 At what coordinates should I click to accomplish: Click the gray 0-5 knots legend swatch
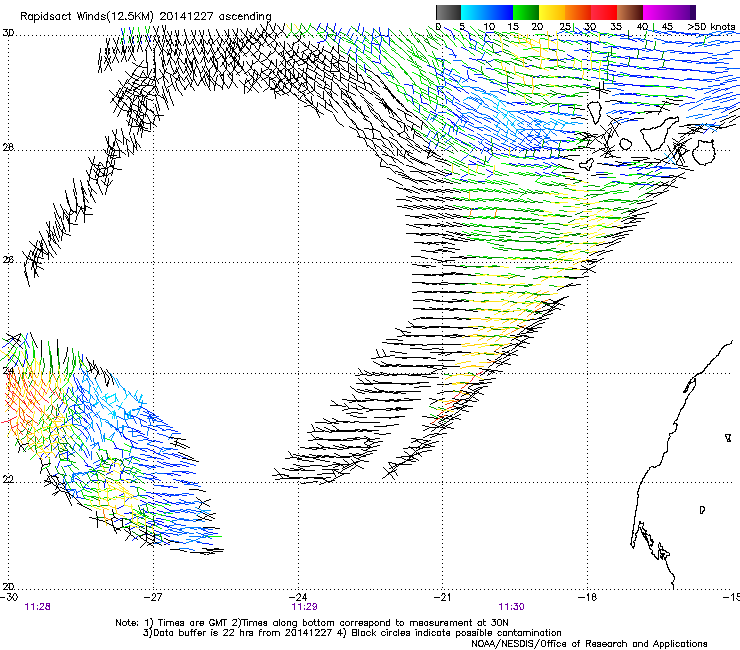(448, 12)
